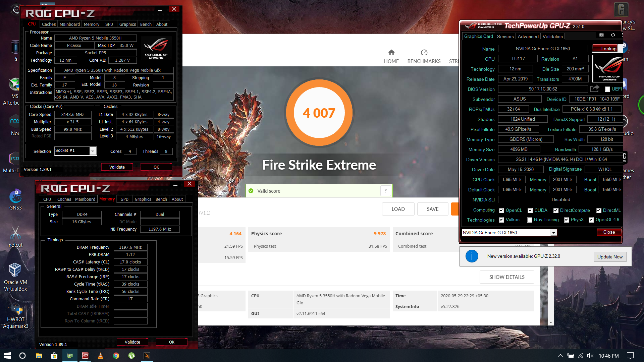Open the volume control in system tray
Viewport: 644px width, 362px height.
(x=590, y=356)
